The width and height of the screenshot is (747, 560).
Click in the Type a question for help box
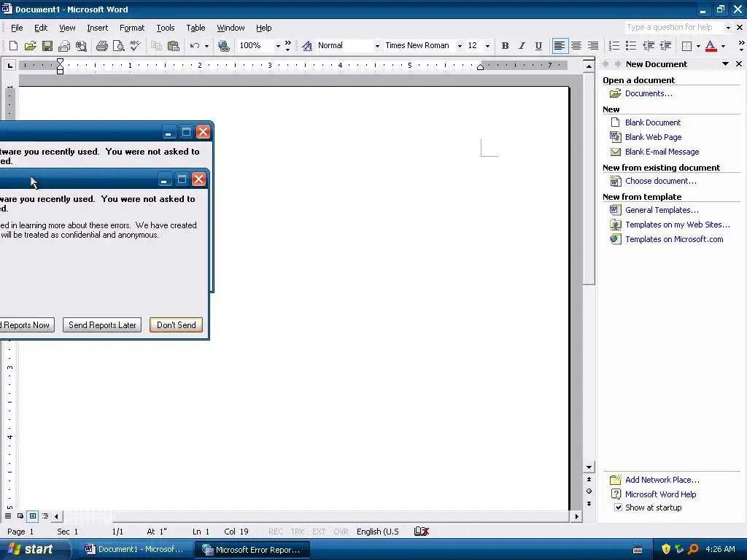[673, 27]
